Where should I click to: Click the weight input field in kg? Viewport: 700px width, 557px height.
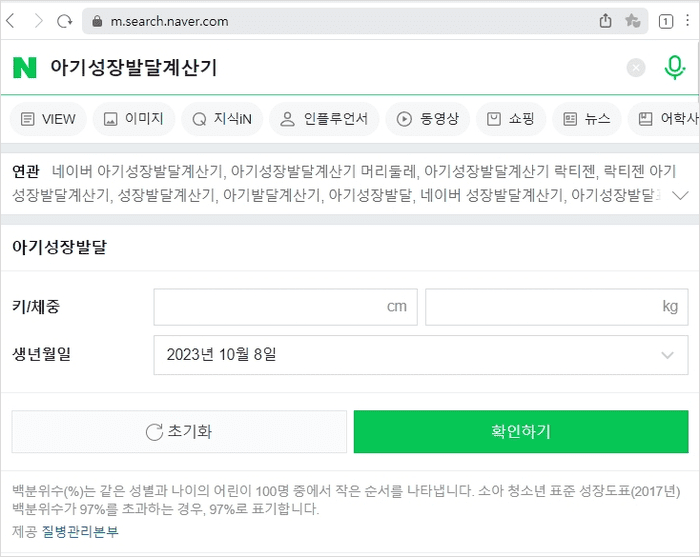click(x=557, y=307)
